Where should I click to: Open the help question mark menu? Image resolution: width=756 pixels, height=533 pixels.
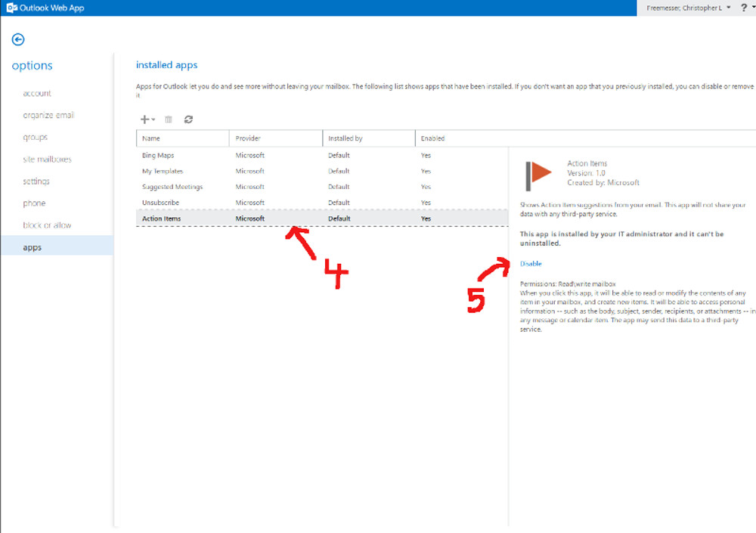click(745, 8)
